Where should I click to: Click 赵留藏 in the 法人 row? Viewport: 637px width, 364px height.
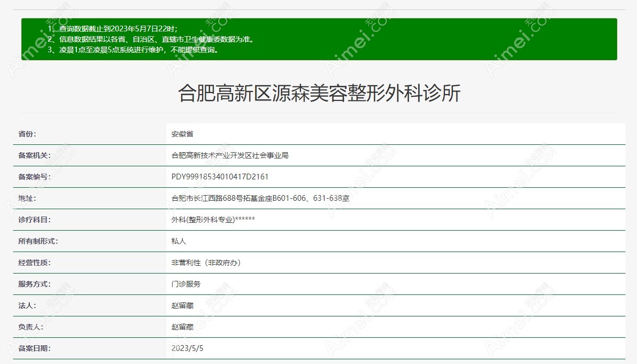182,305
